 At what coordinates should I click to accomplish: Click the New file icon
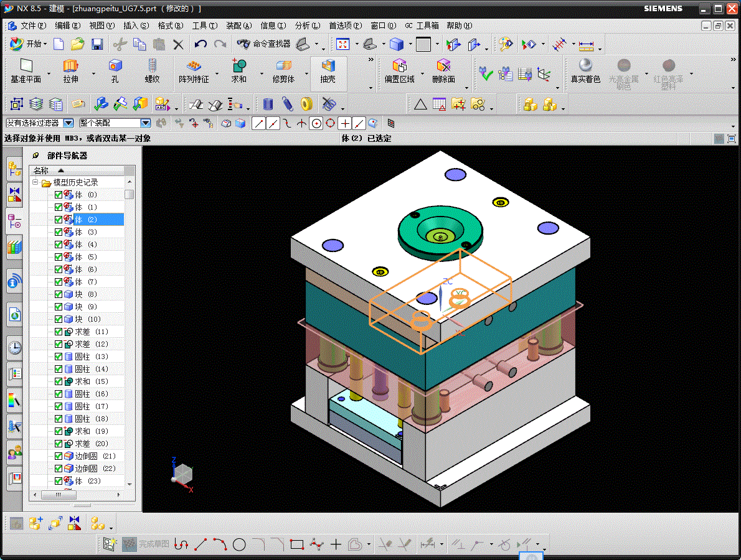59,44
